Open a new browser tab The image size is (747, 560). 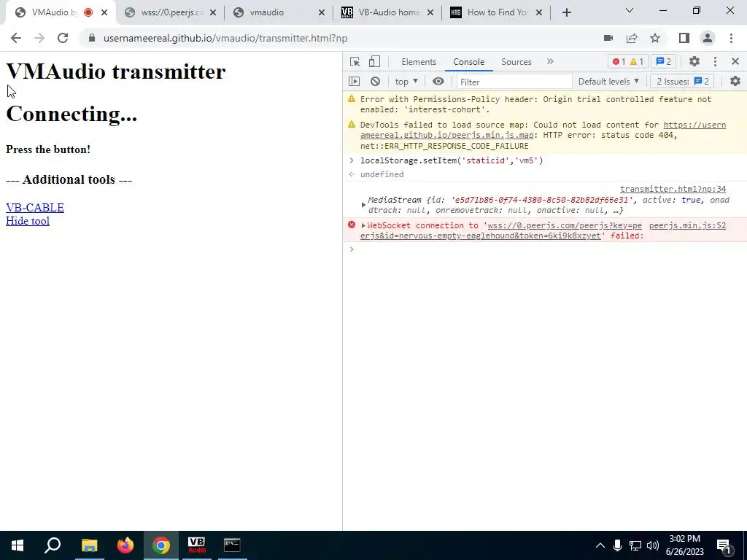point(566,12)
